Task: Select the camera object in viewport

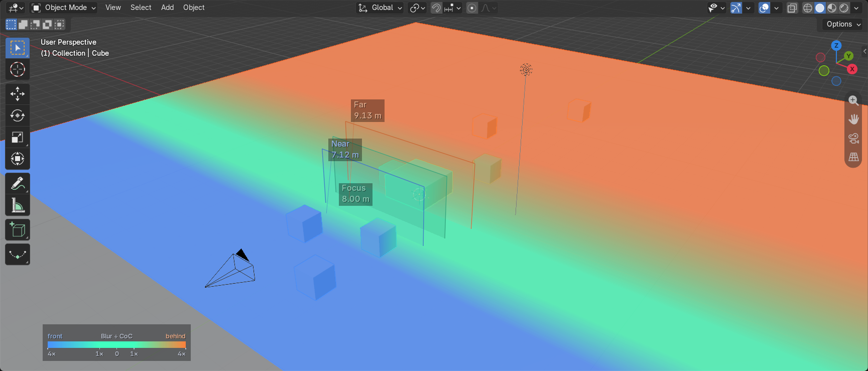Action: pyautogui.click(x=231, y=269)
